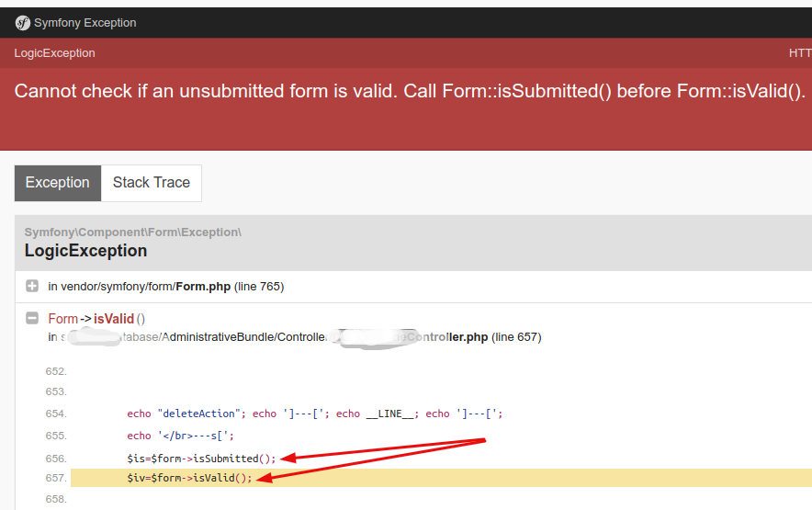Click line number 653
Screen dimensions: 812x510
[x=56, y=391]
